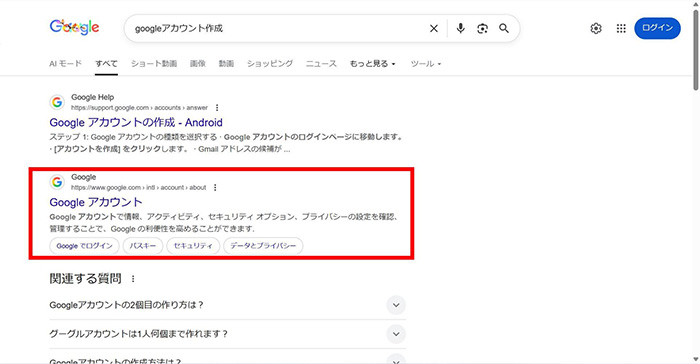Clear the search box with X icon

[433, 29]
